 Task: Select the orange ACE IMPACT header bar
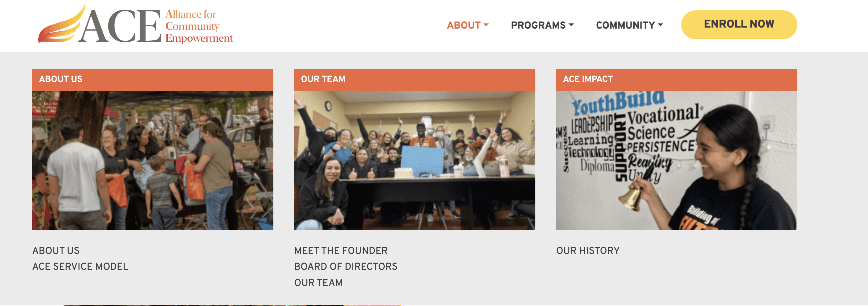click(x=677, y=80)
